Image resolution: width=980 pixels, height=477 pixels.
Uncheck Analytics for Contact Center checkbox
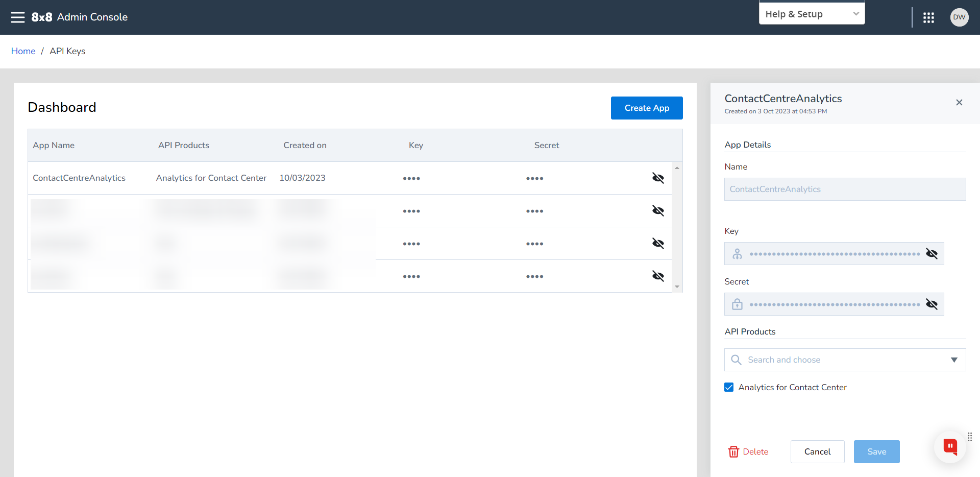pos(729,387)
